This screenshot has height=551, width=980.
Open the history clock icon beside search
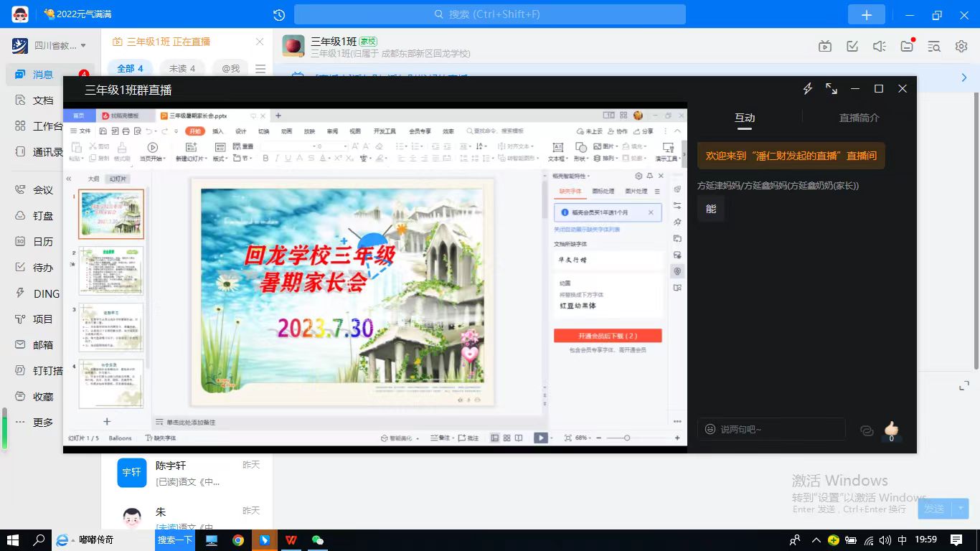[x=279, y=15]
